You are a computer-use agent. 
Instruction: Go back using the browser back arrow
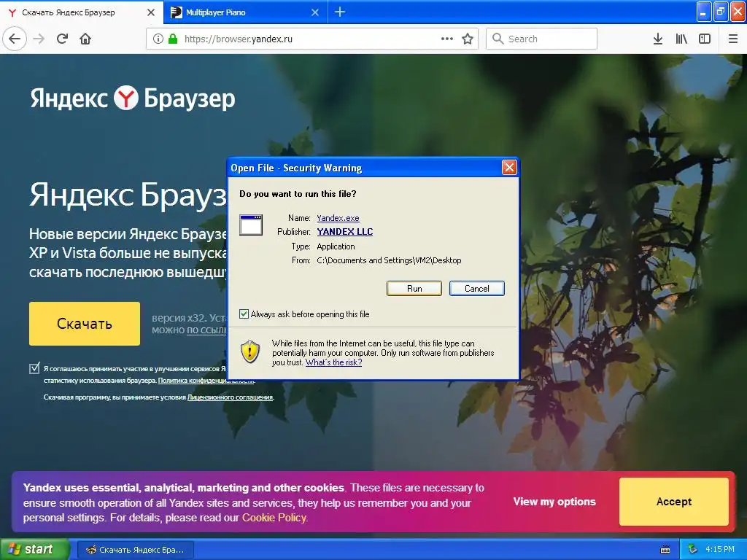click(15, 39)
